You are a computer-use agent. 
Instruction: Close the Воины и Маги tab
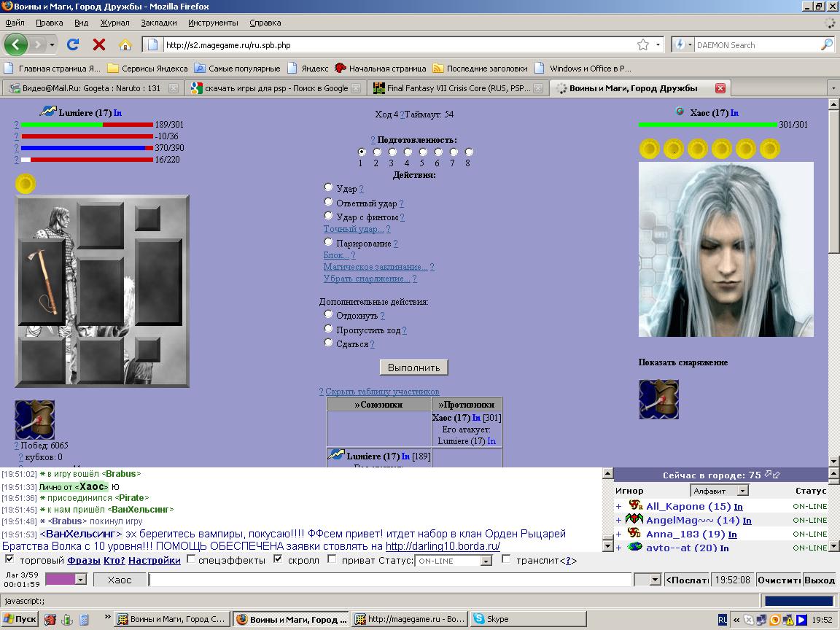[720, 87]
